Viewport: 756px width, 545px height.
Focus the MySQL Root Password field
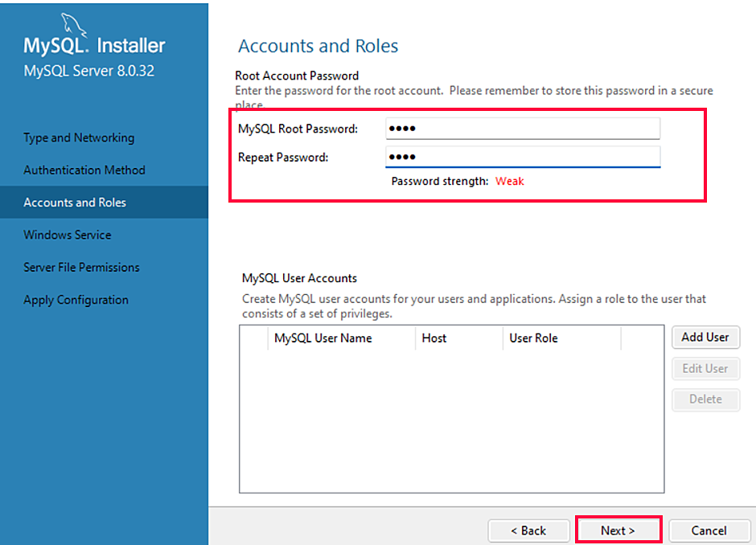coord(523,128)
